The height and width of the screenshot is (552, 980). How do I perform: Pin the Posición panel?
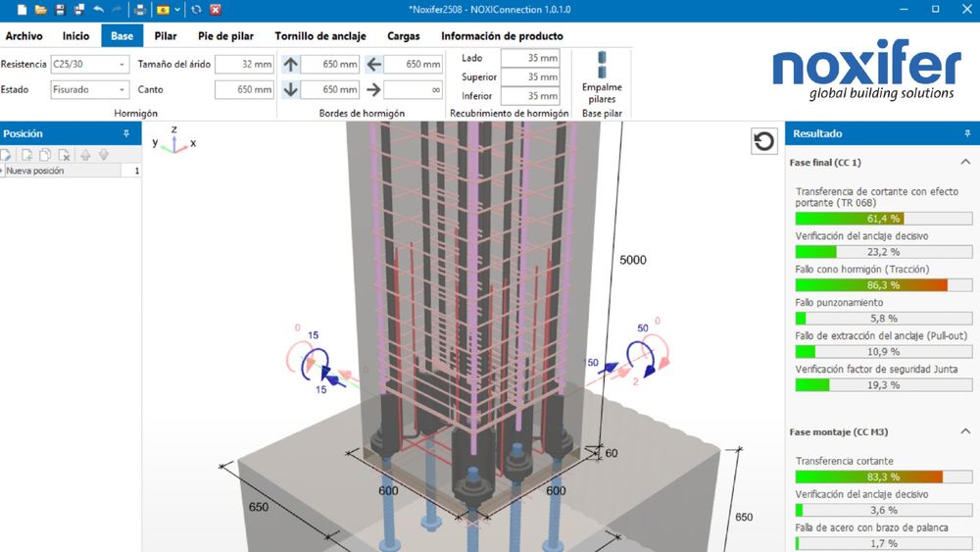(126, 133)
